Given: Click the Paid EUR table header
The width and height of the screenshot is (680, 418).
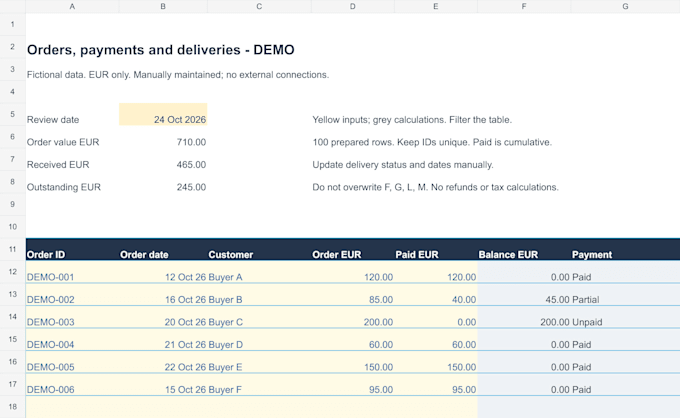Looking at the screenshot, I should pos(417,255).
